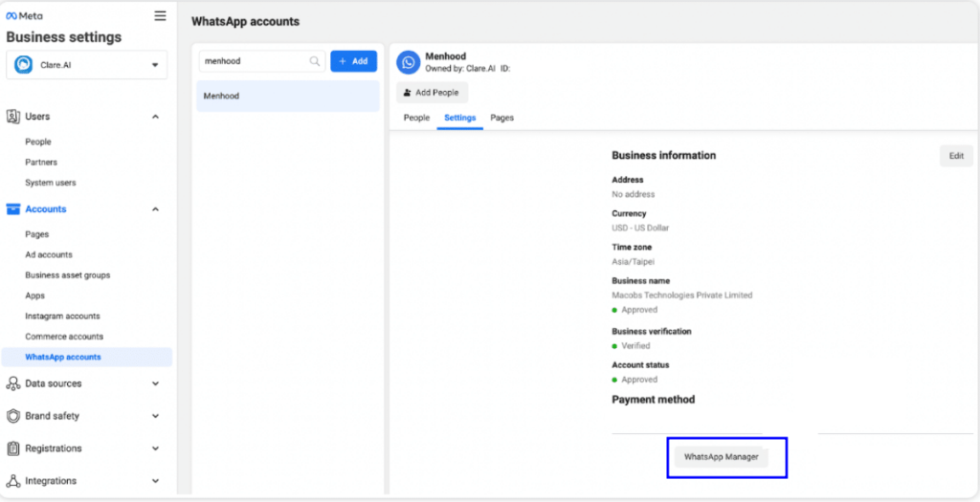
Task: Click the Registrations clipboard icon
Action: pyautogui.click(x=13, y=448)
